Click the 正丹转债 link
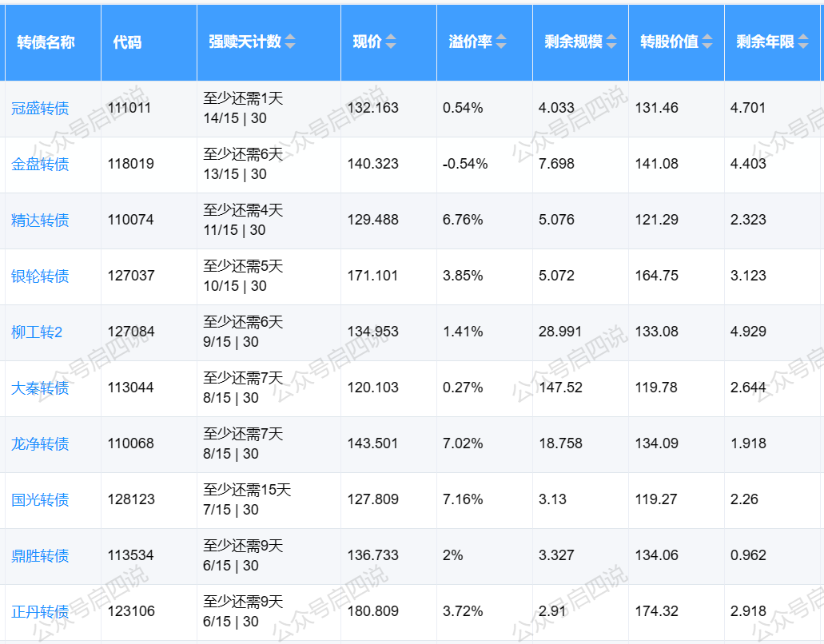This screenshot has height=644, width=824. [40, 611]
